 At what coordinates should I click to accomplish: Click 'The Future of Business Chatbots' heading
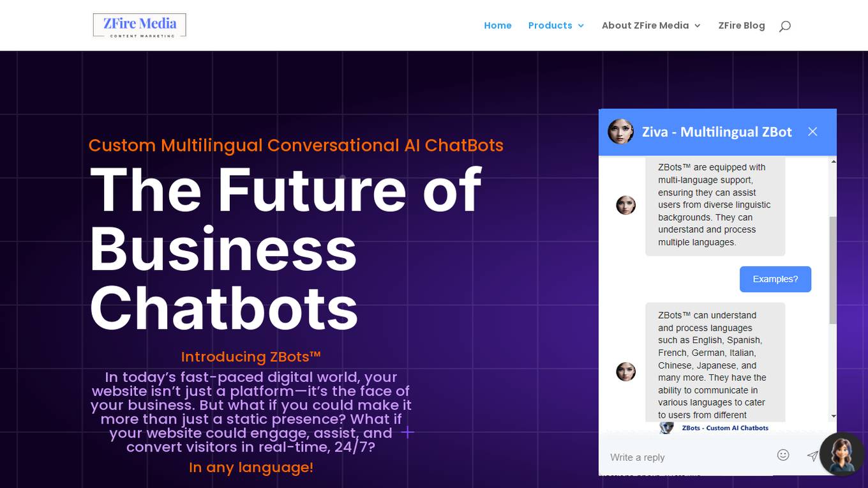click(286, 248)
